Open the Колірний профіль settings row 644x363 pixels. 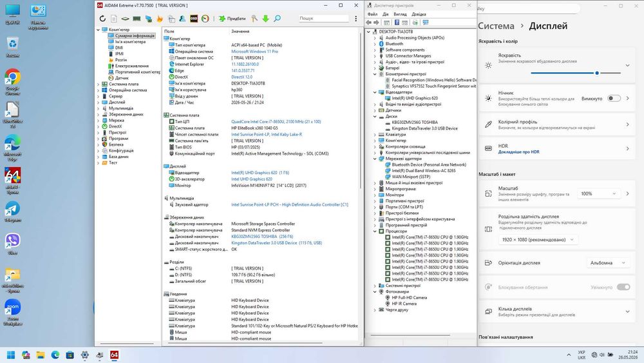(556, 124)
